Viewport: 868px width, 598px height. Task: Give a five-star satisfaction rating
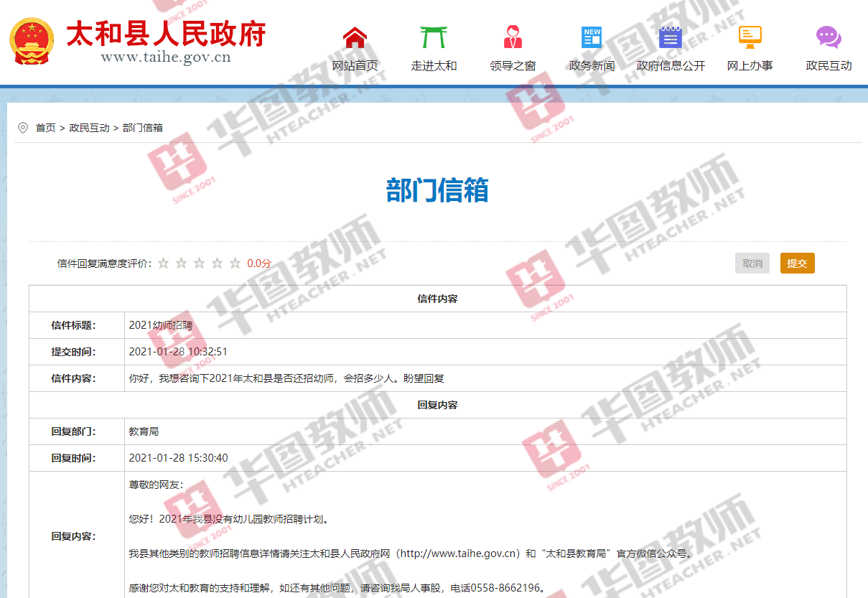[x=234, y=263]
